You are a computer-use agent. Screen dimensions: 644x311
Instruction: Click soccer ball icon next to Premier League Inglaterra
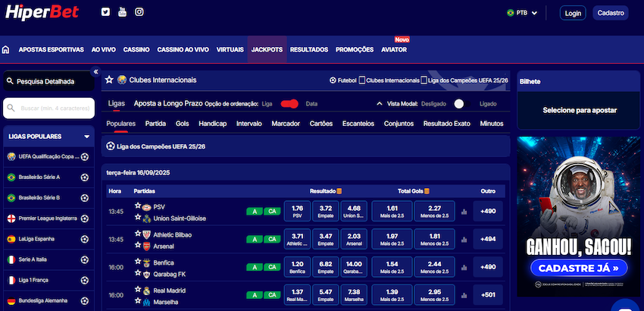(x=85, y=218)
